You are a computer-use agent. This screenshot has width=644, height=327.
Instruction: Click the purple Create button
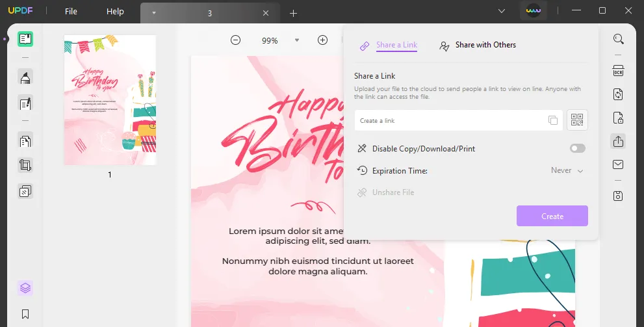(552, 216)
